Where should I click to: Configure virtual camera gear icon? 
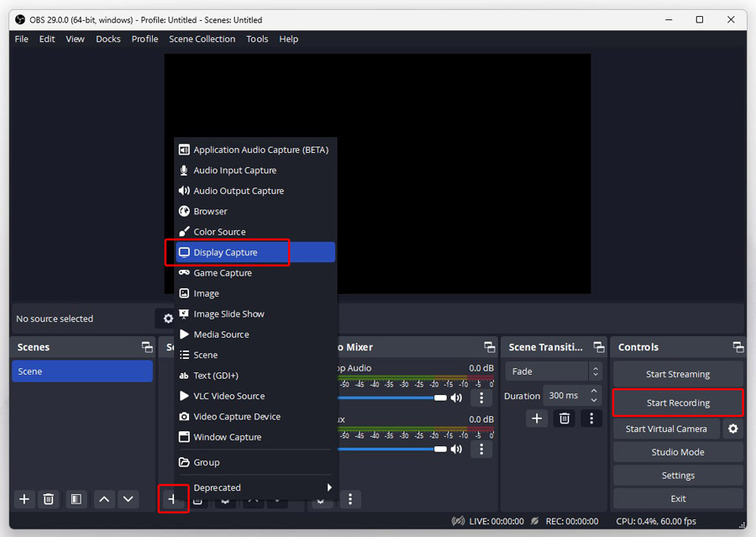pos(732,429)
